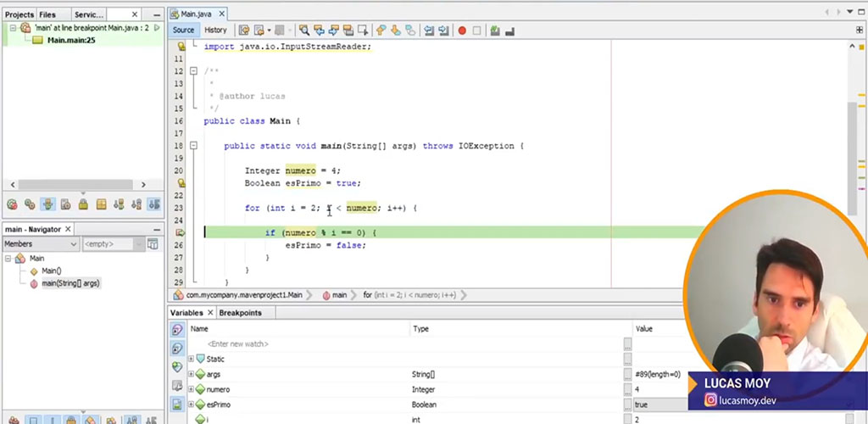
Task: Click the ellipsis button for esPrimo value
Action: [627, 404]
